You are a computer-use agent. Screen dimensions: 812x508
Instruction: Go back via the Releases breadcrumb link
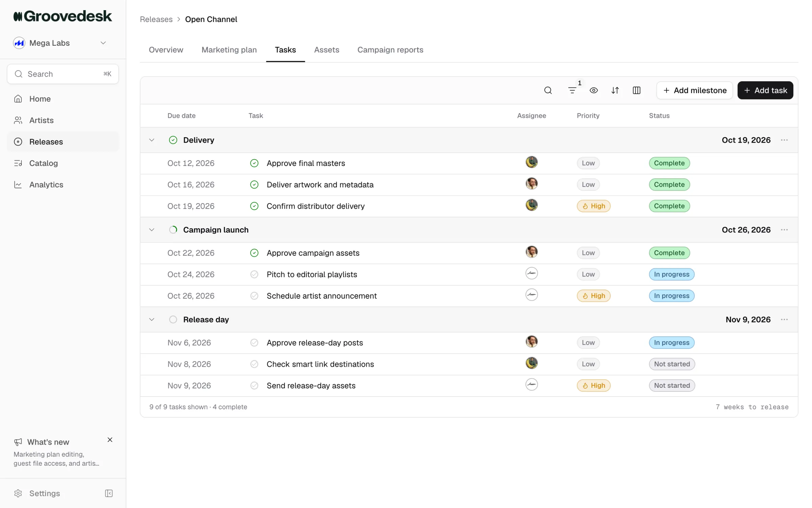click(156, 19)
